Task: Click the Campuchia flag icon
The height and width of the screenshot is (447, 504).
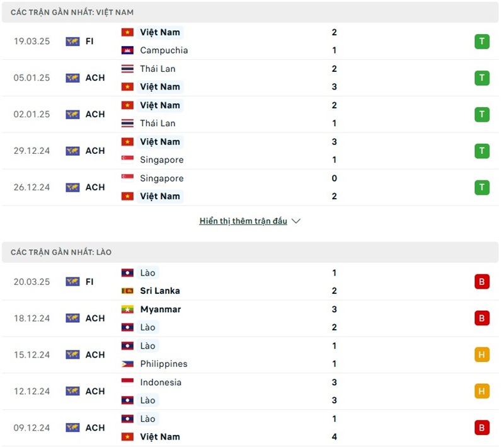Action: 128,50
